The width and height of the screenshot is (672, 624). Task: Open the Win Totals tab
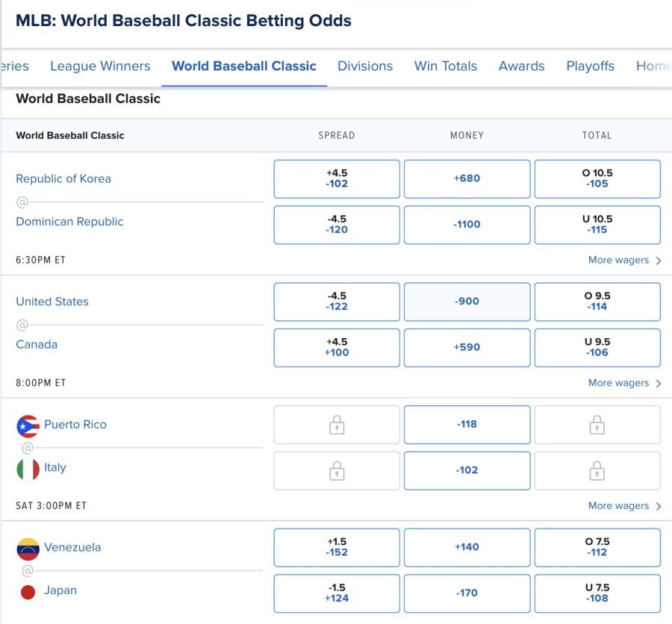click(x=445, y=66)
